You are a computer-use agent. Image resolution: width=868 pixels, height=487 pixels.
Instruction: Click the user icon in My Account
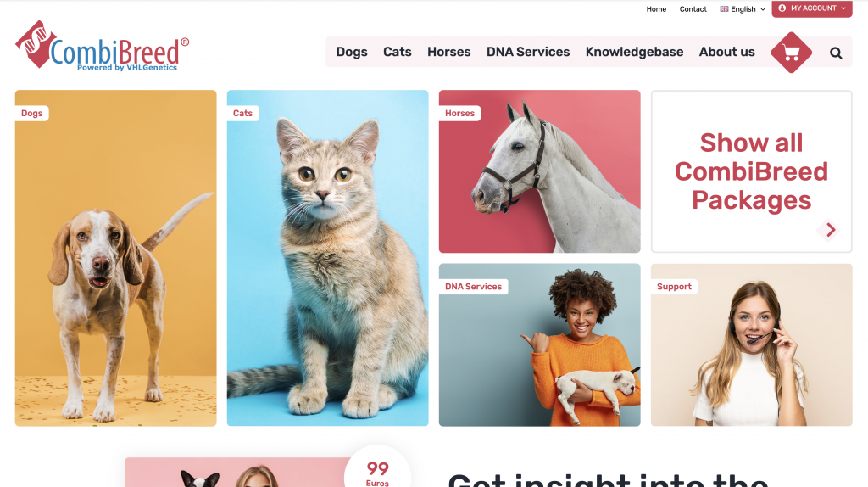point(782,8)
